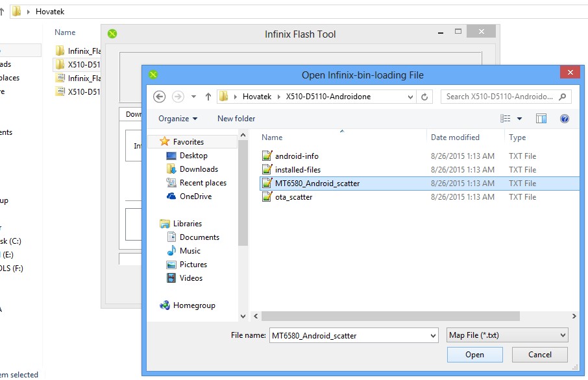Create a New folder

236,119
